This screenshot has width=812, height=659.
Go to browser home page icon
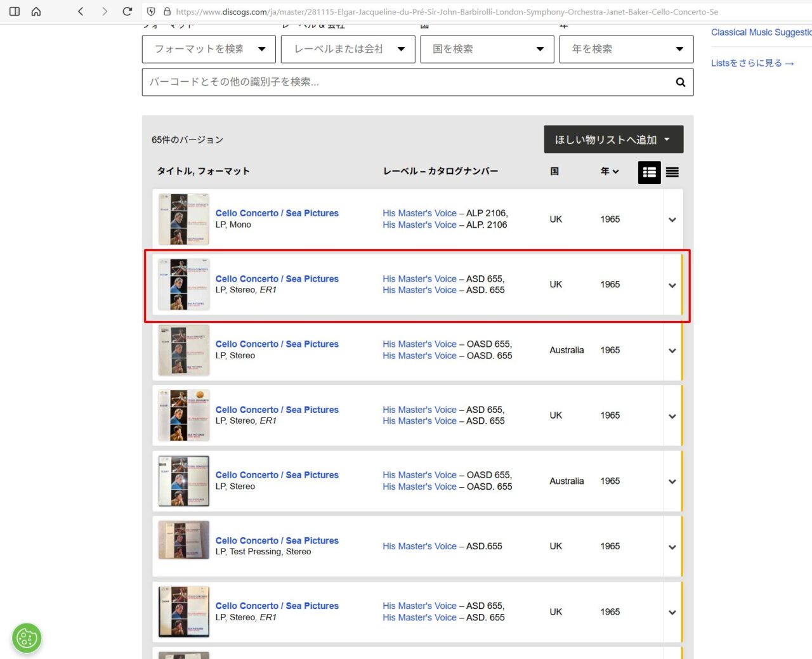(36, 11)
